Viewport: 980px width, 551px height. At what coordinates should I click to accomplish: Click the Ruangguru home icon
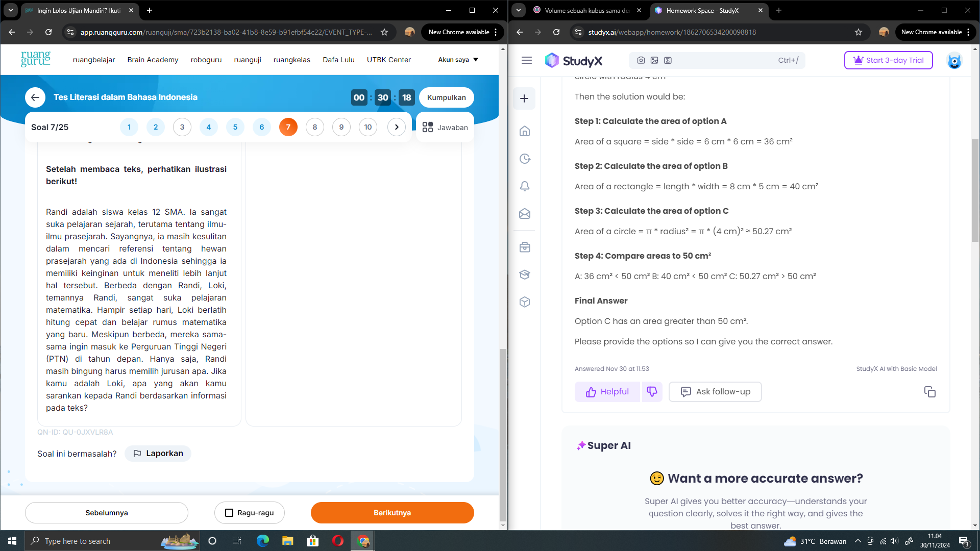[35, 59]
